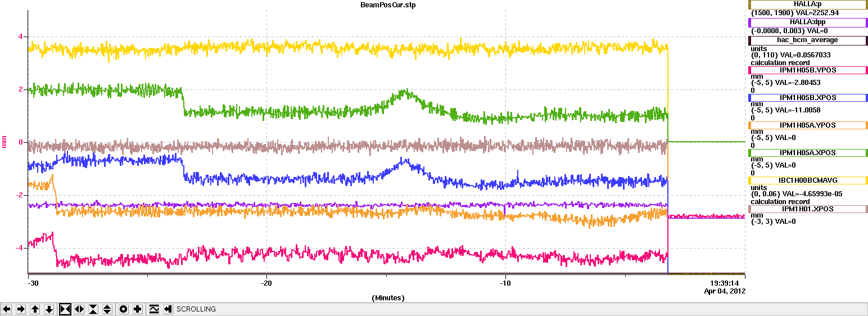Viewport: 868px width, 316px height.
Task: Click the plus icon in the toolbar
Action: 138,309
